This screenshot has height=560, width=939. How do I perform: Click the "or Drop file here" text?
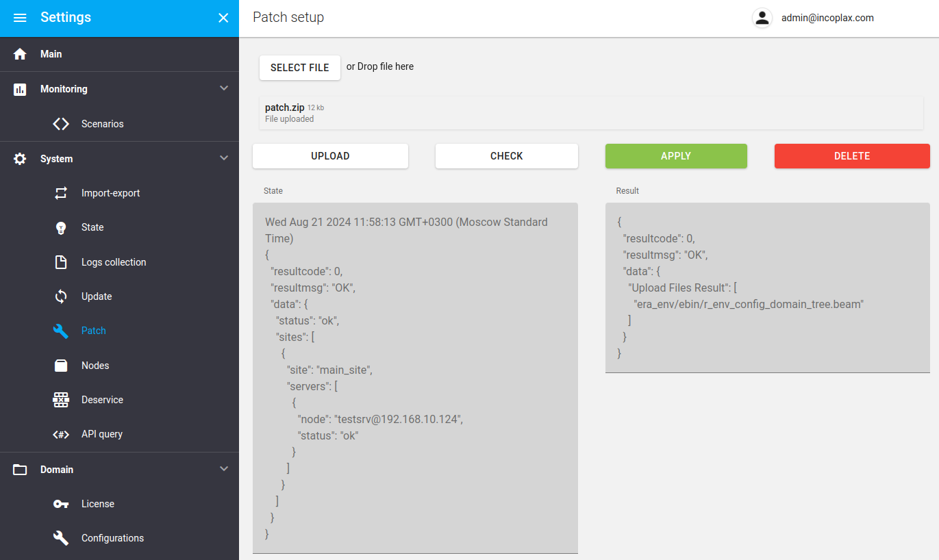380,66
